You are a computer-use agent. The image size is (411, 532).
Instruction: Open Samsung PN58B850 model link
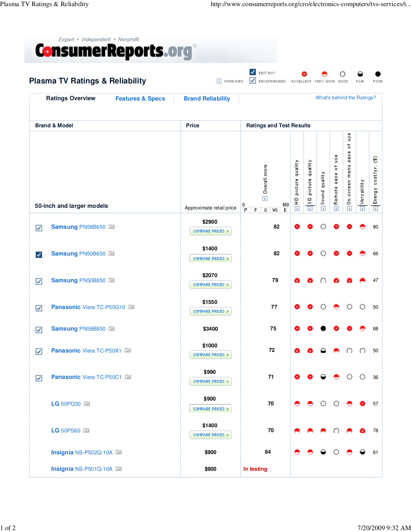point(78,329)
